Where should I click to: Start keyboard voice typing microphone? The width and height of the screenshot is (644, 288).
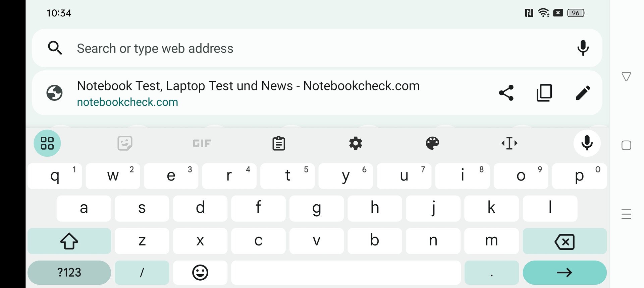pyautogui.click(x=587, y=143)
